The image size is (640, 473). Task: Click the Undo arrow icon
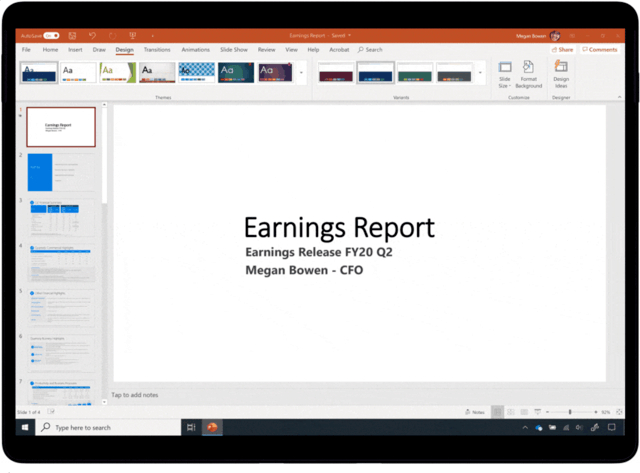pyautogui.click(x=92, y=36)
